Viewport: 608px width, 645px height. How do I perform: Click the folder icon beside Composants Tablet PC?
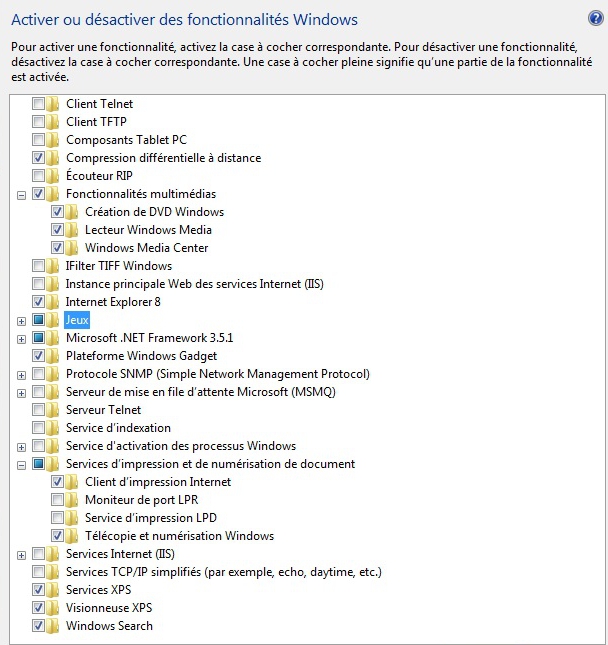click(x=53, y=140)
